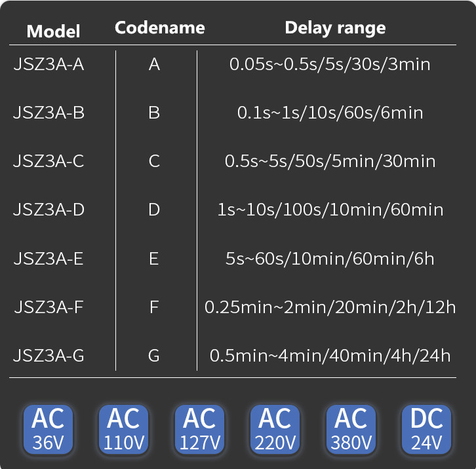The width and height of the screenshot is (476, 469).
Task: Click the Delay range column header
Action: tap(335, 28)
